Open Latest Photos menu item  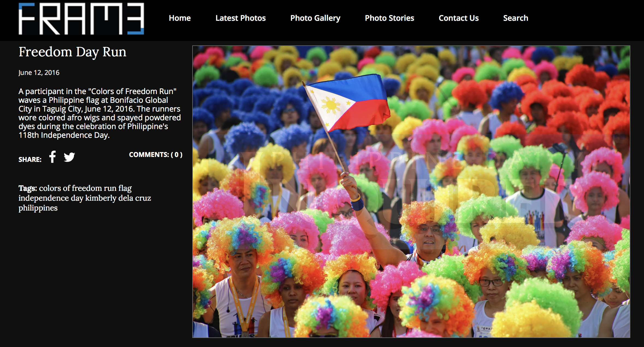click(x=241, y=18)
